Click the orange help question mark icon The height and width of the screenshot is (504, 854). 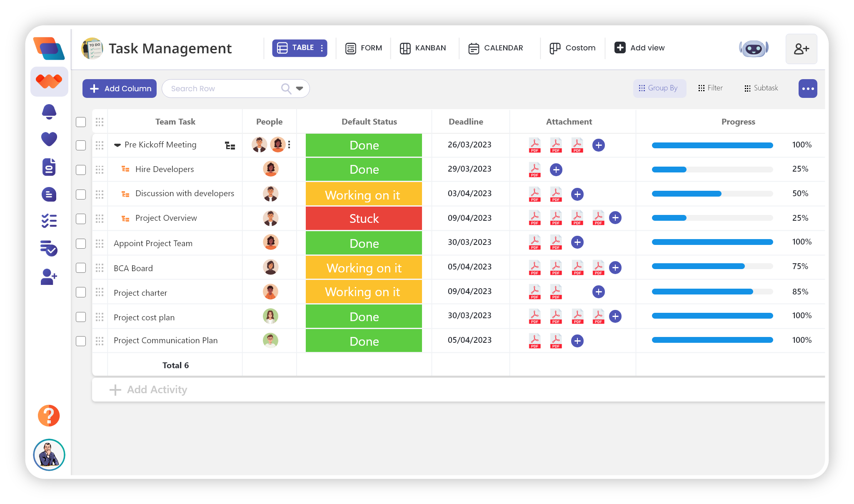(49, 415)
